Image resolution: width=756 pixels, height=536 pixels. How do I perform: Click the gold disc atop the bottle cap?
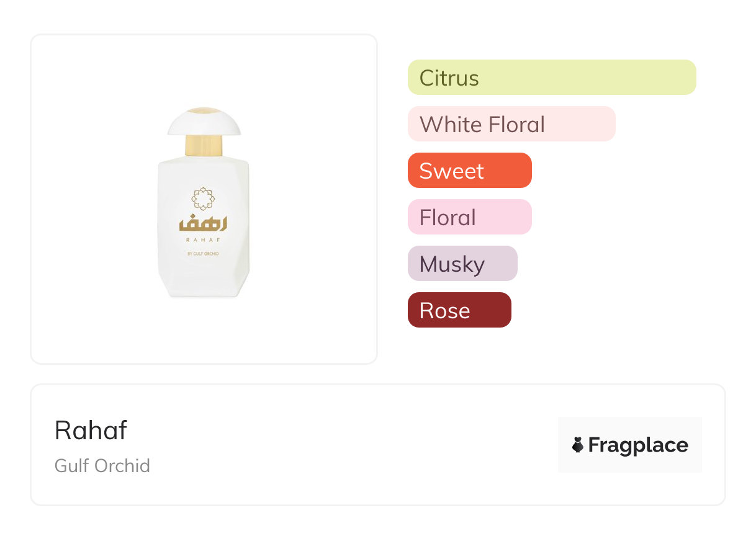(x=203, y=110)
